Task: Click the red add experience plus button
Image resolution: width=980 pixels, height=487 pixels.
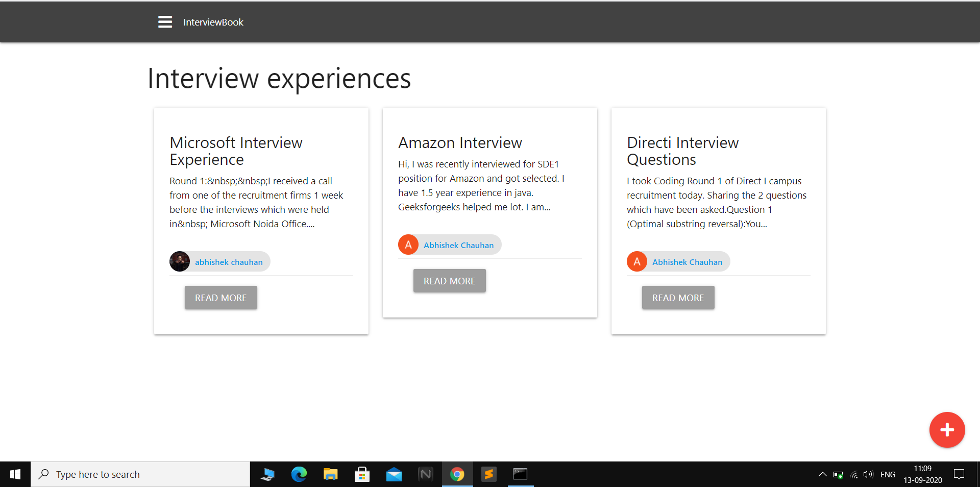Action: tap(947, 430)
